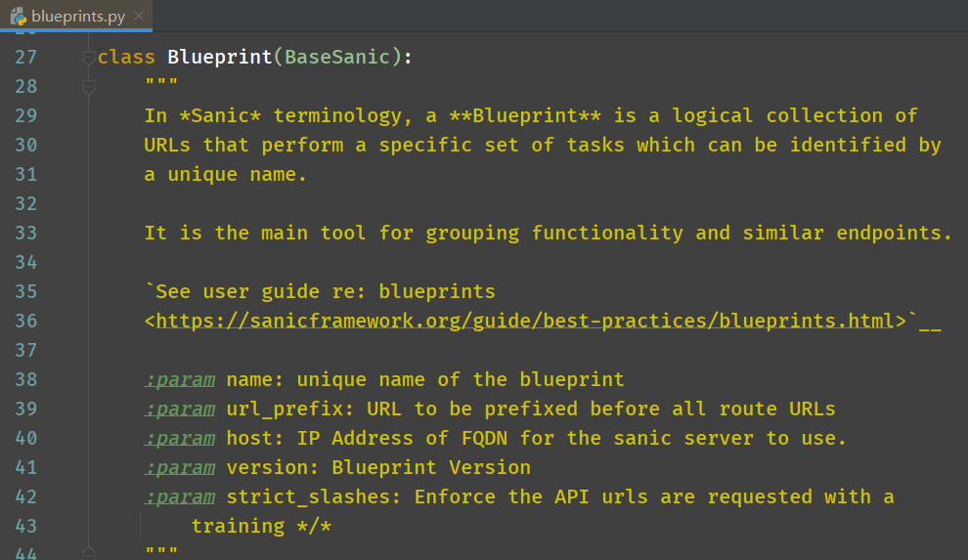Image resolution: width=968 pixels, height=560 pixels.
Task: Click the :param tag before name
Action: tap(180, 379)
